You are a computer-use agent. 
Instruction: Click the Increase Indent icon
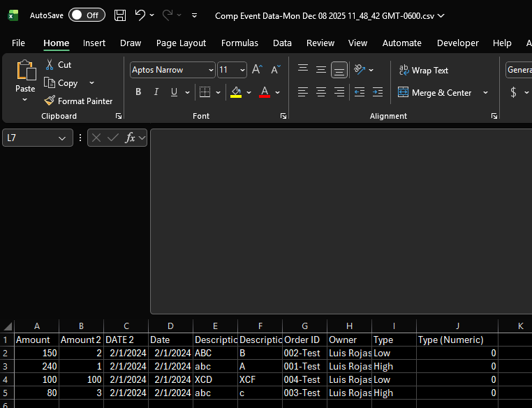point(378,92)
